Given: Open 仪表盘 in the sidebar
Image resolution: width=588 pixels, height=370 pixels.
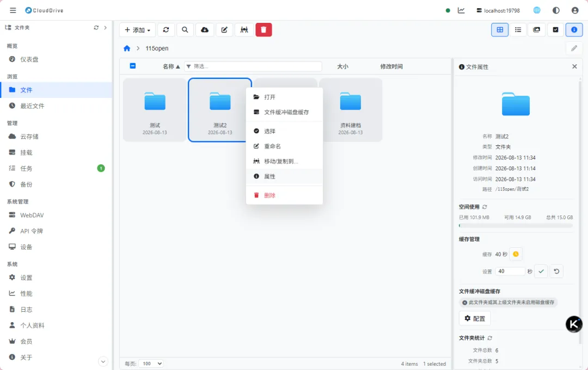Looking at the screenshot, I should 56,59.
